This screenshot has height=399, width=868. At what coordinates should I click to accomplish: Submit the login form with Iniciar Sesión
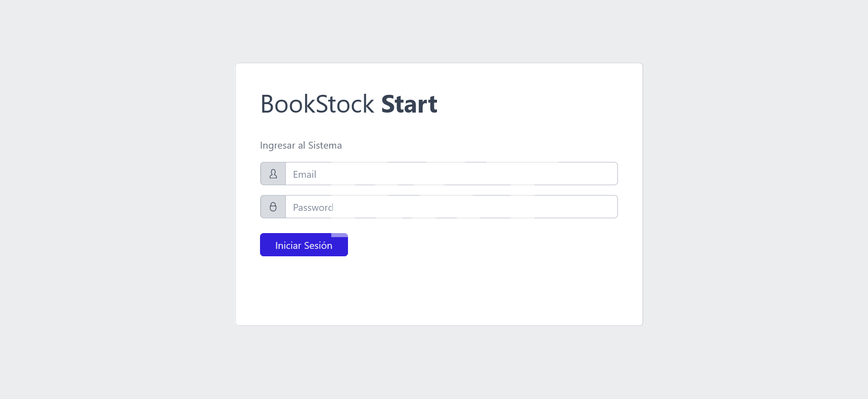(304, 245)
